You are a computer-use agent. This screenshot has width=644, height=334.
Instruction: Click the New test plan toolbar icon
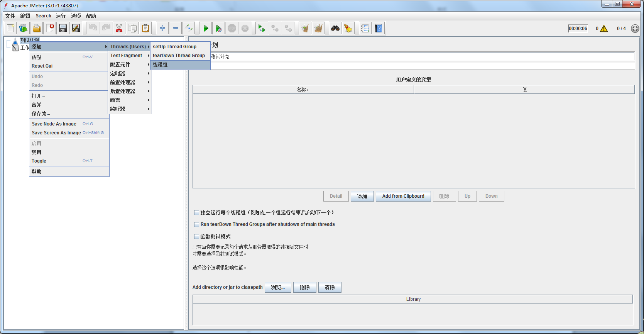[x=10, y=28]
